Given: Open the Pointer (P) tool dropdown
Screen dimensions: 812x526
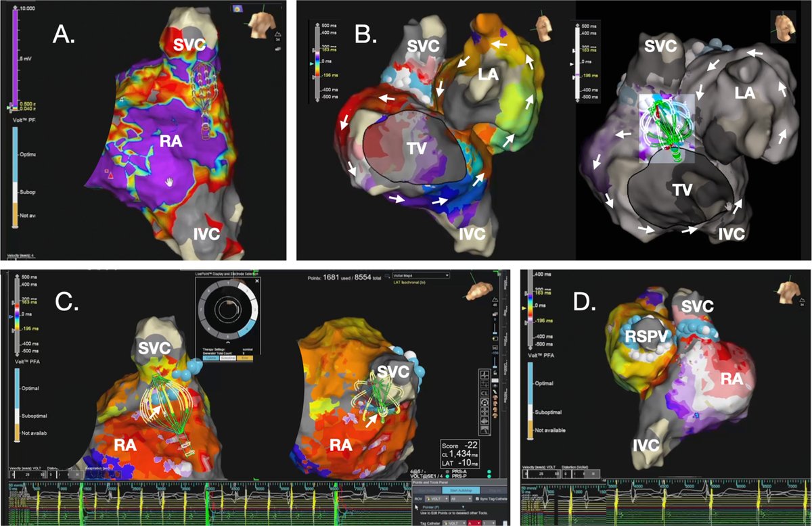Looking at the screenshot, I should pyautogui.click(x=443, y=507).
